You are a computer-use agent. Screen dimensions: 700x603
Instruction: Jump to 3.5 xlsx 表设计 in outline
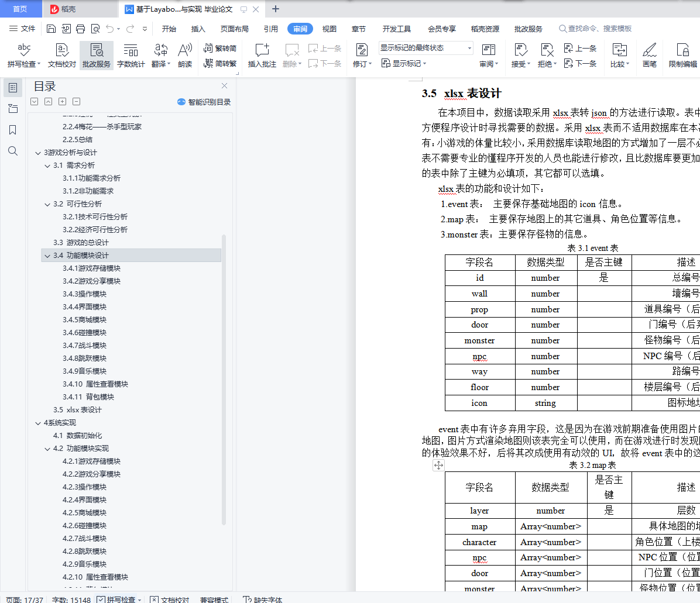tap(77, 410)
